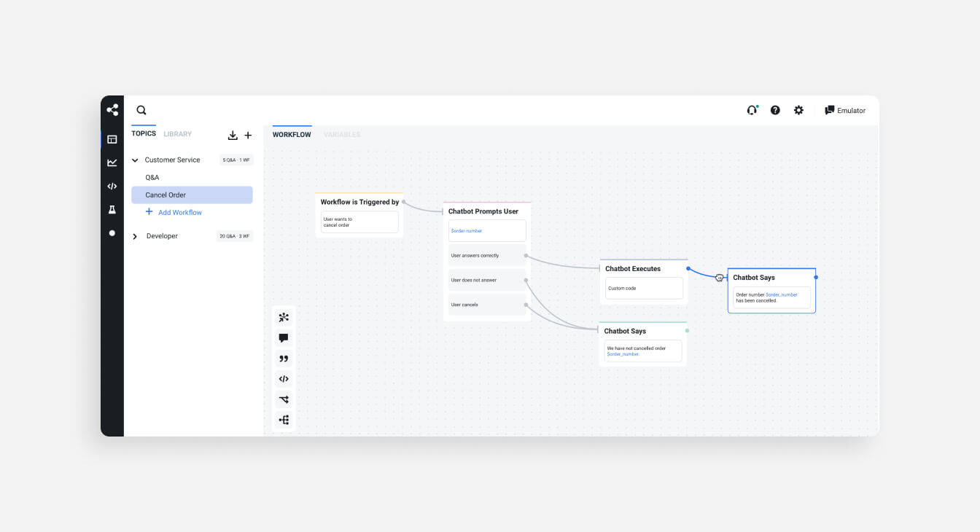Switch to the Variables tab
Viewport: 980px width, 532px height.
click(x=342, y=135)
